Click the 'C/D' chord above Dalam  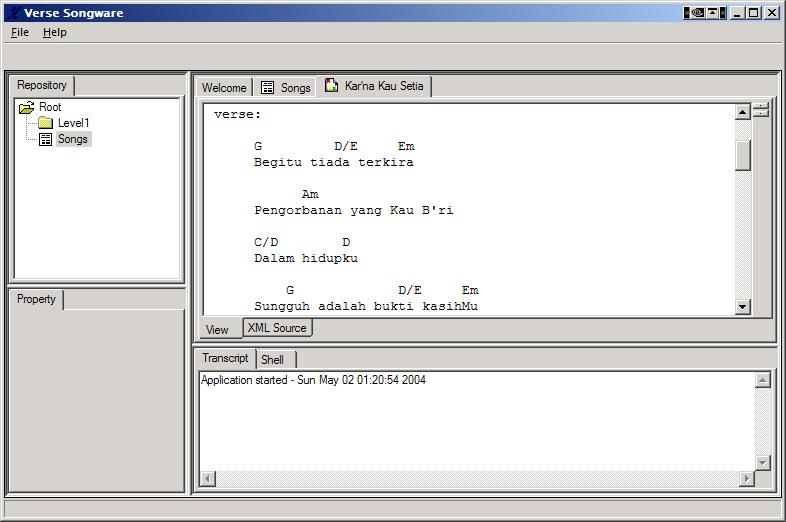(266, 243)
